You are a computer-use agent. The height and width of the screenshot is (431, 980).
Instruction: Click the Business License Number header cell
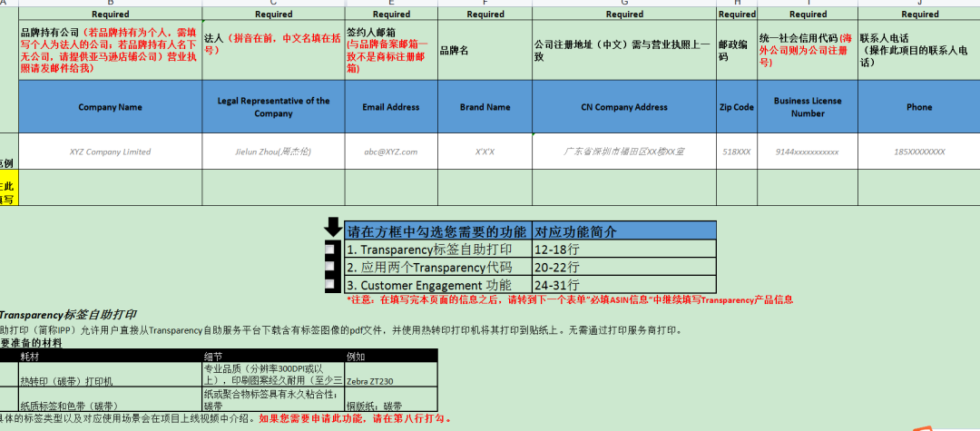(808, 107)
